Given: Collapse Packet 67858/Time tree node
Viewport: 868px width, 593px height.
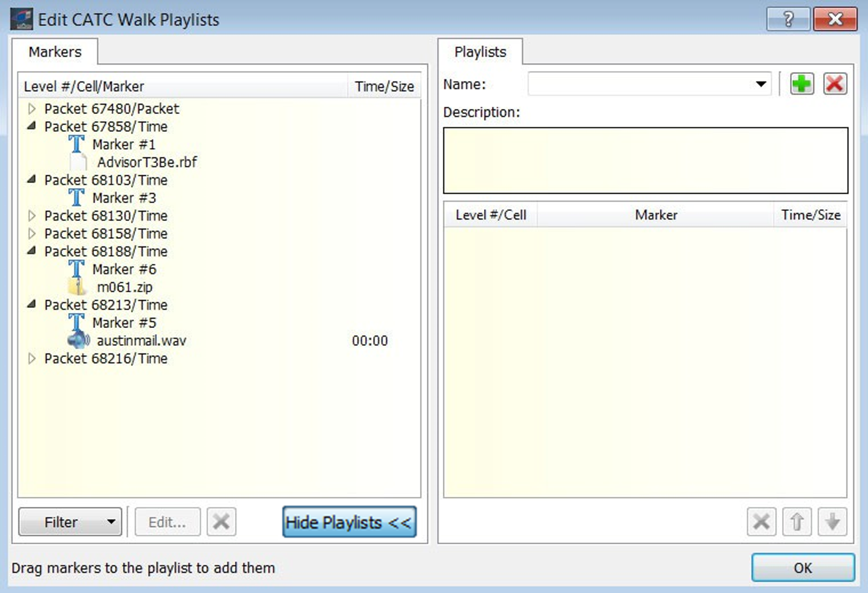Looking at the screenshot, I should click(x=32, y=127).
